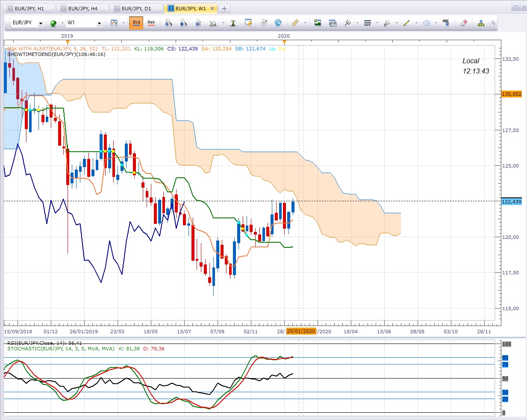Image resolution: width=527 pixels, height=420 pixels.
Task: Click the grayed eye view icon
Action: coord(264,23)
